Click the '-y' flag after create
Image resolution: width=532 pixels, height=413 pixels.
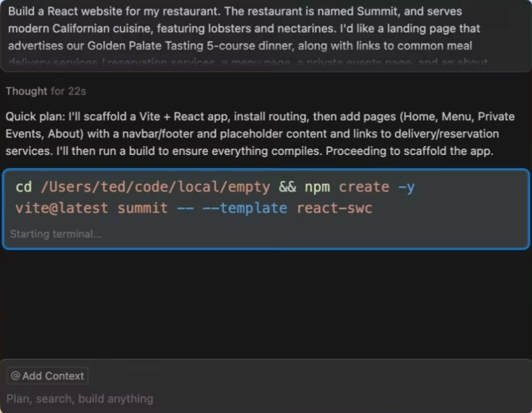pos(406,187)
